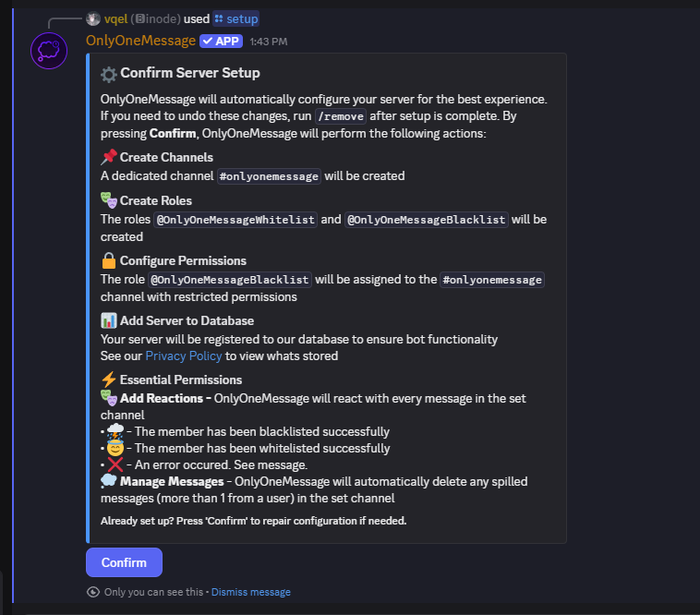Click the masks emoji next to Create Roles

point(108,200)
